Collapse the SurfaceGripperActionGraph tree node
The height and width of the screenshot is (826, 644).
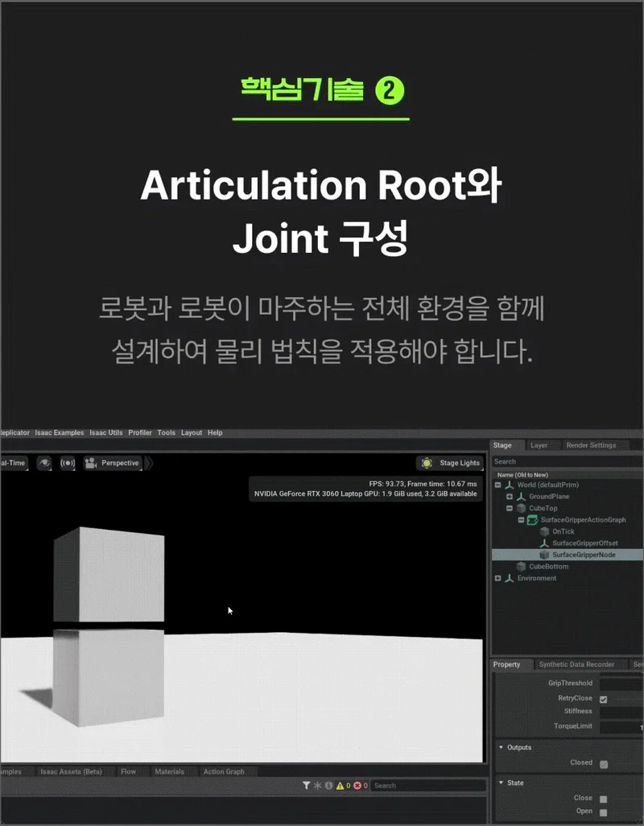(522, 519)
